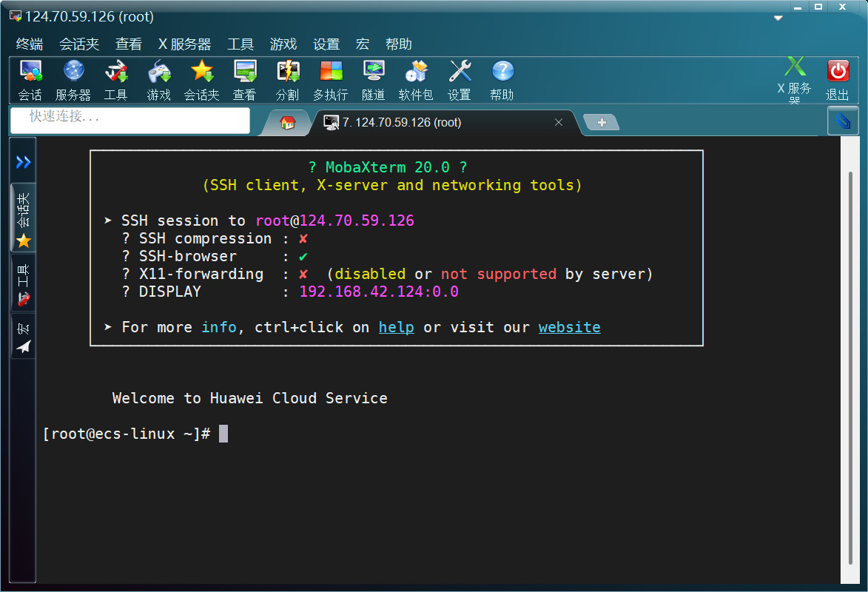Click the website link in terminal

pyautogui.click(x=570, y=327)
